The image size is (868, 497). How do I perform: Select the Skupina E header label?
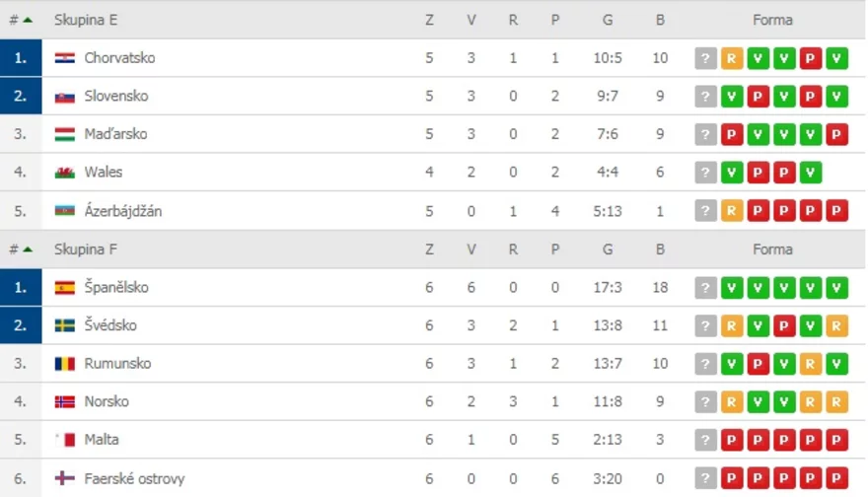click(86, 20)
